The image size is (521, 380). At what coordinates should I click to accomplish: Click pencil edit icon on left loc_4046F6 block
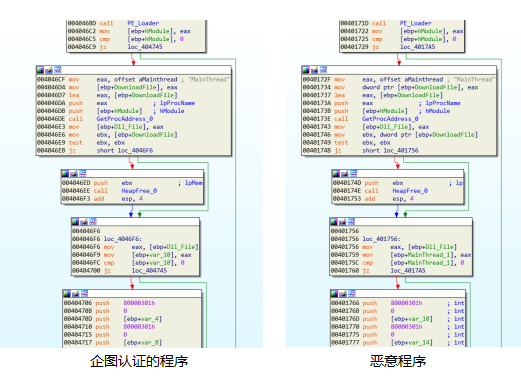pos(84,222)
